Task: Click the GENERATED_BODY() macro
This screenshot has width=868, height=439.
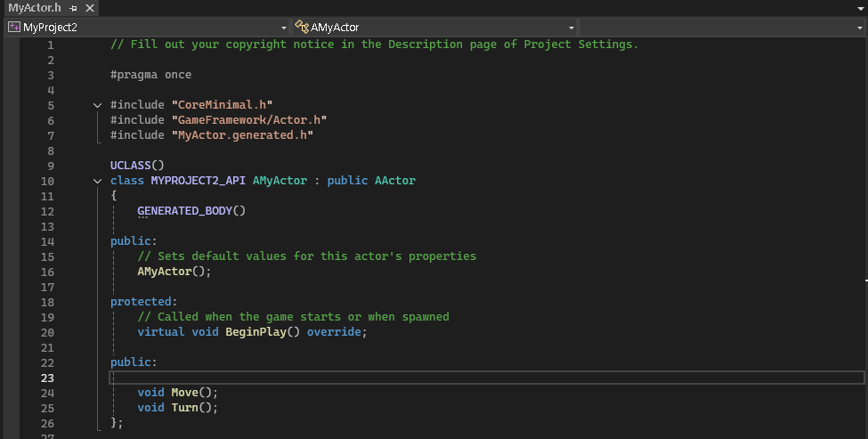Action: tap(191, 210)
